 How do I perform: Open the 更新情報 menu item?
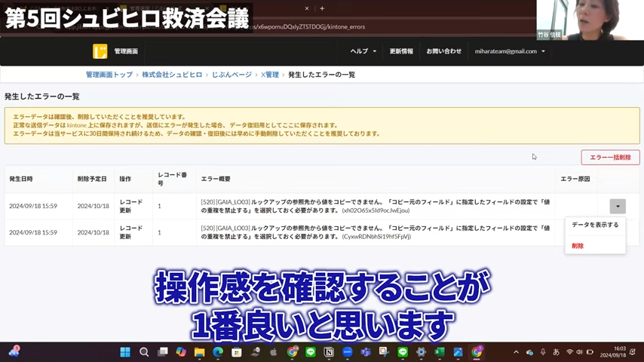tap(401, 51)
